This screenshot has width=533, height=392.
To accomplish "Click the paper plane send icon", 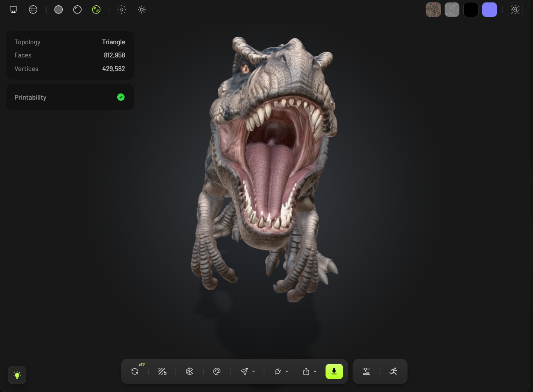I will [x=244, y=371].
